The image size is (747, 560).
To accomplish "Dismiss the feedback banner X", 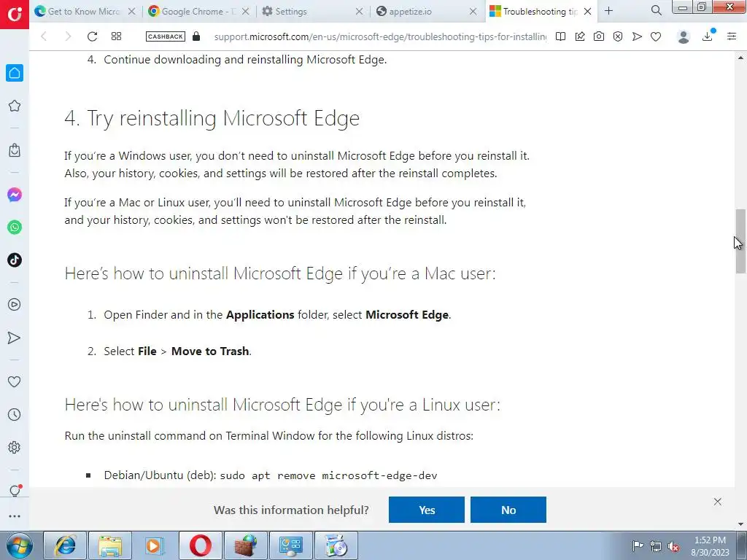I will pyautogui.click(x=718, y=502).
